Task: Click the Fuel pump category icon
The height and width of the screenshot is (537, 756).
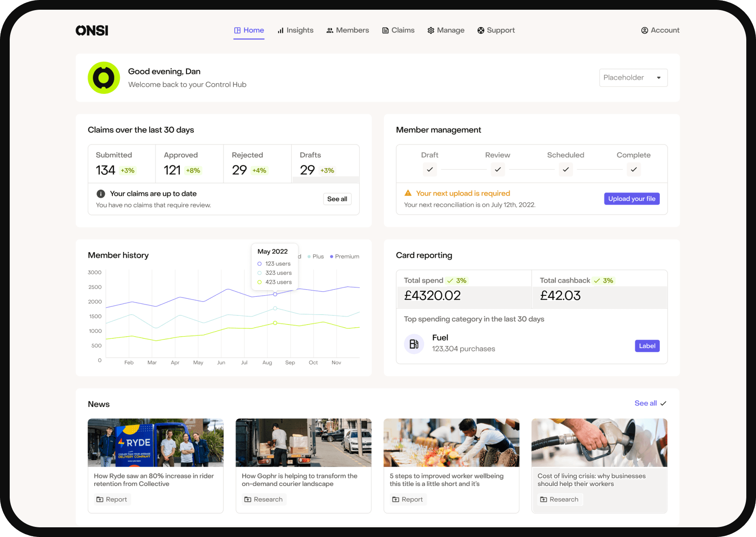Action: coord(414,344)
